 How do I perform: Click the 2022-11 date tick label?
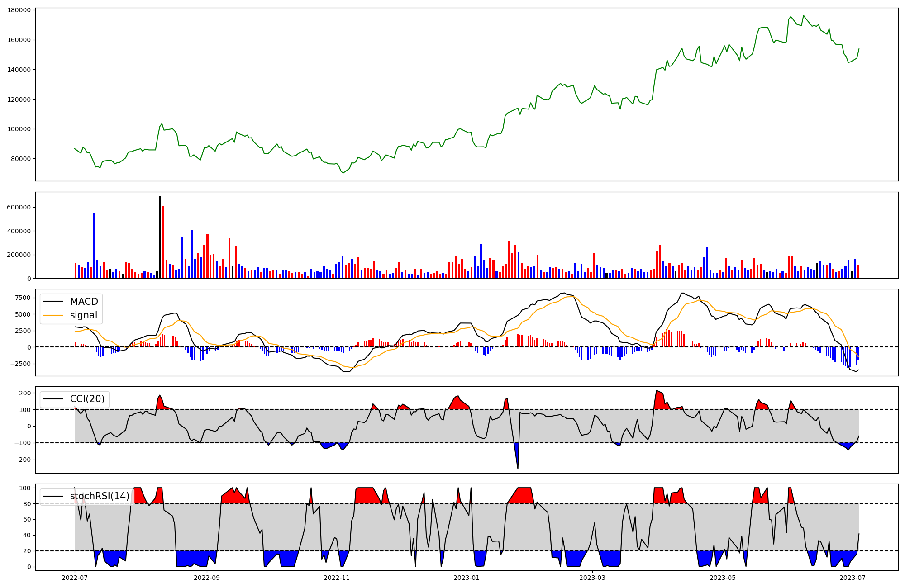337,578
